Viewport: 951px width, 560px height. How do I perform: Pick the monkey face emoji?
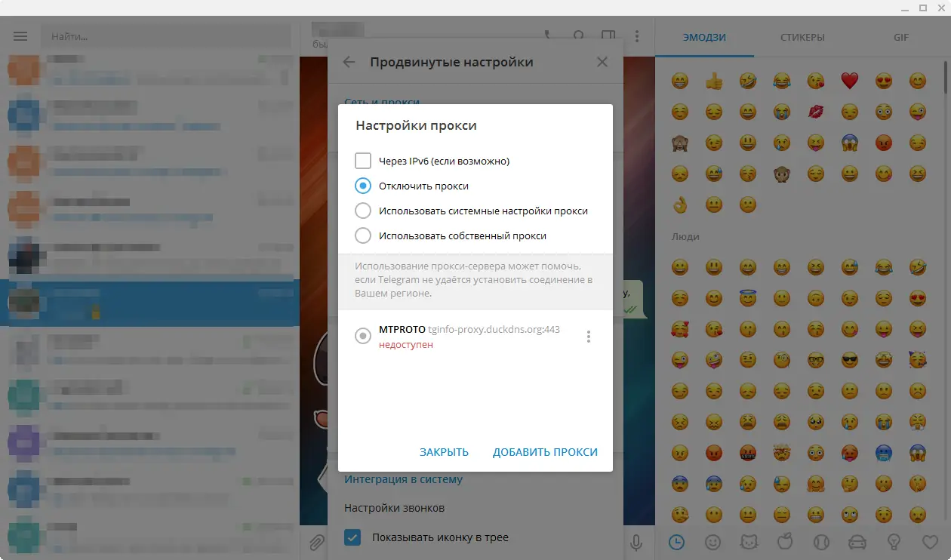click(782, 174)
